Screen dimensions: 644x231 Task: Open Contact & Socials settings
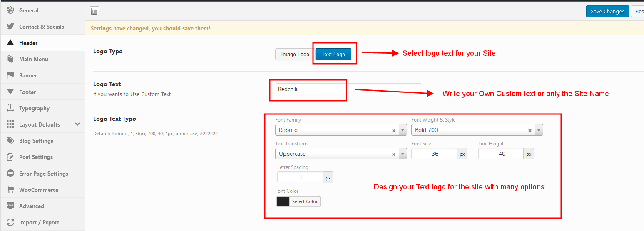coord(42,27)
